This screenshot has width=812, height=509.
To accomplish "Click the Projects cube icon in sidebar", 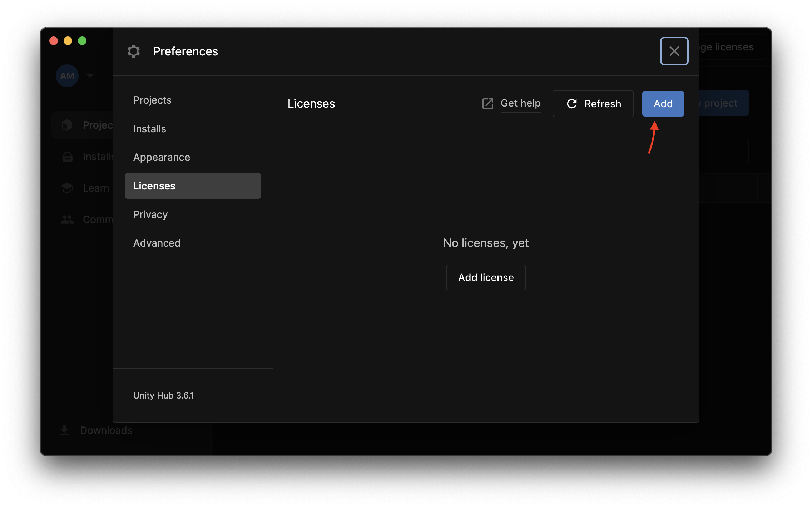I will click(67, 125).
